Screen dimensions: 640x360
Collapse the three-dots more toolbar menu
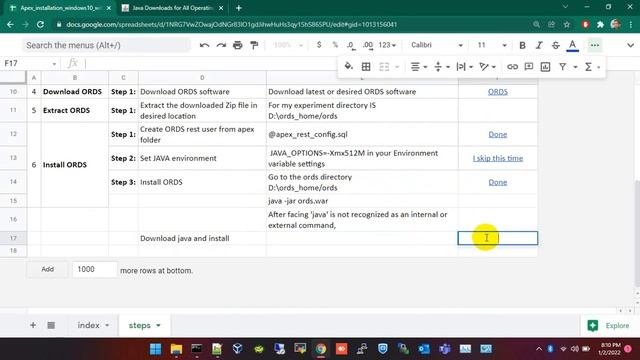(595, 45)
